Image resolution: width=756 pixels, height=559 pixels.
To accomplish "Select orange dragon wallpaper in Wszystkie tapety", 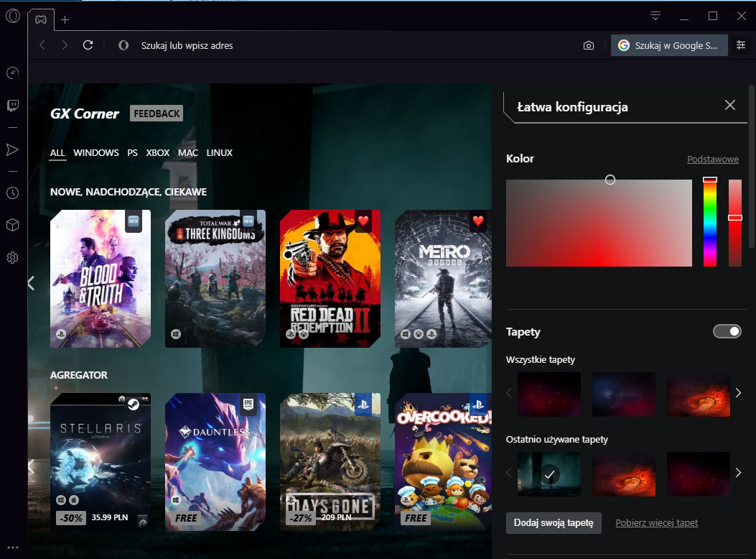I will [699, 394].
